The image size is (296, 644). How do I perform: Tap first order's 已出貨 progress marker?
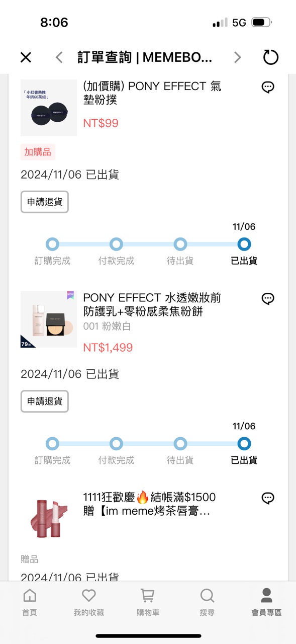point(244,245)
